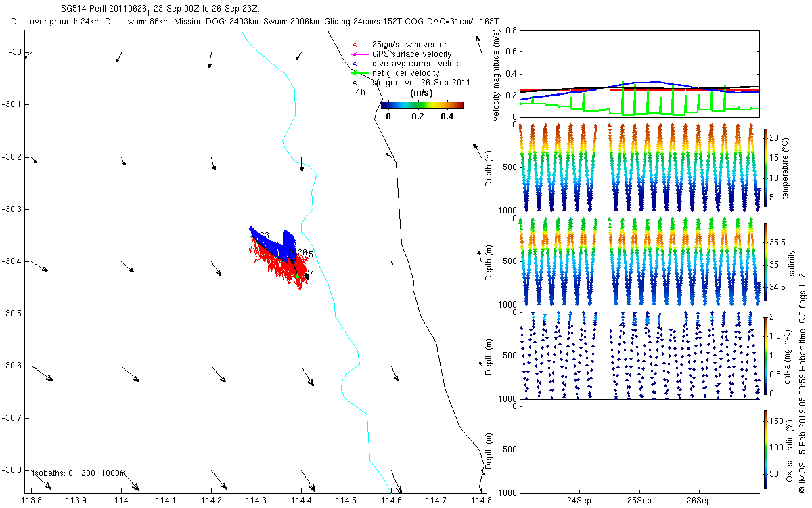Click the '113.8' longitude tick label
812x508 pixels.
(x=32, y=501)
